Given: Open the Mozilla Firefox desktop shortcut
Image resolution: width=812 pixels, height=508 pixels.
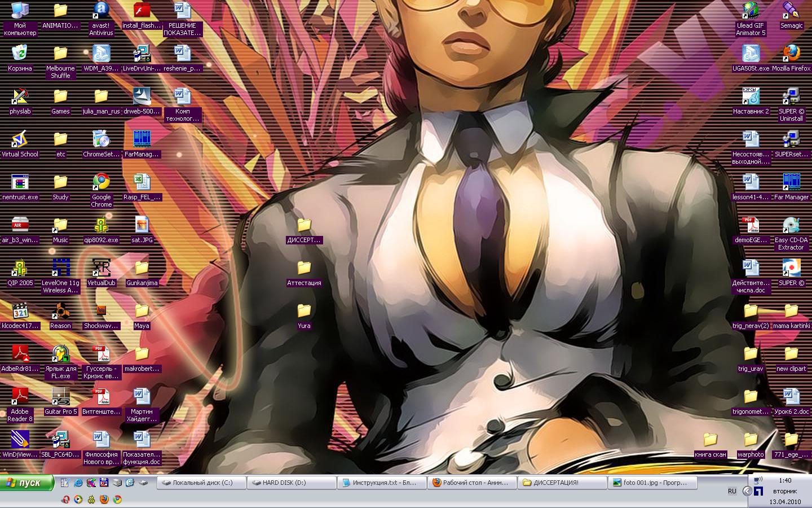Looking at the screenshot, I should [791, 58].
